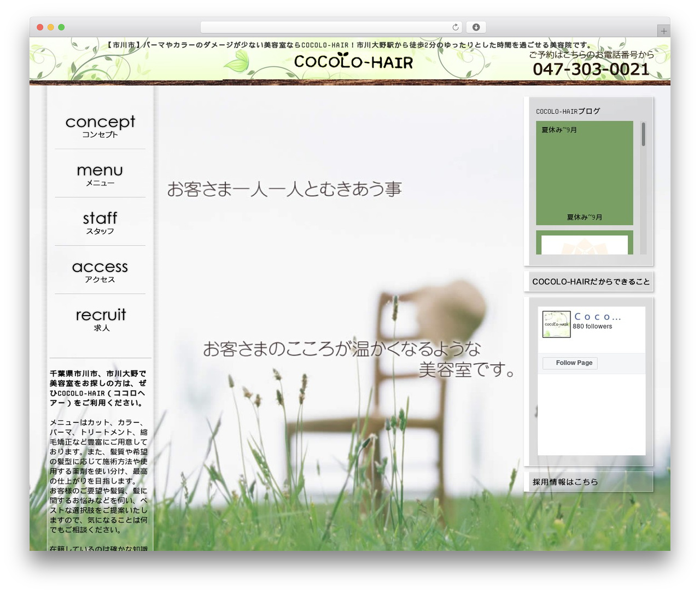Click the sidebar paragraph starting メニューはカット、カラー

[x=98, y=476]
